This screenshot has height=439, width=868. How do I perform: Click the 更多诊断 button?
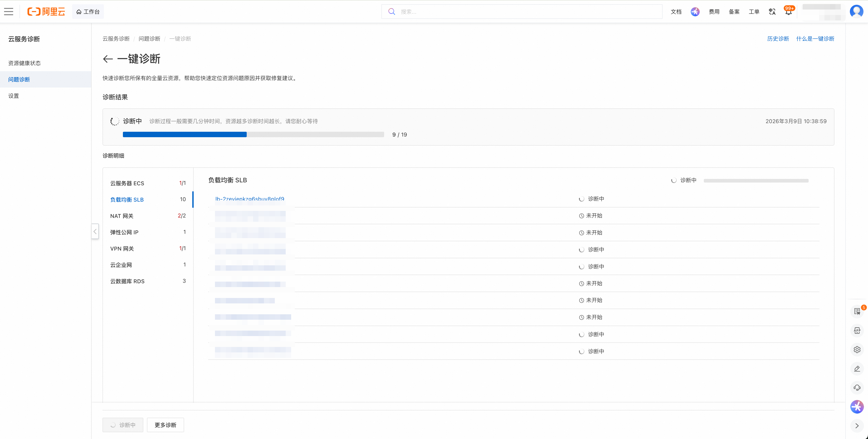pos(166,425)
